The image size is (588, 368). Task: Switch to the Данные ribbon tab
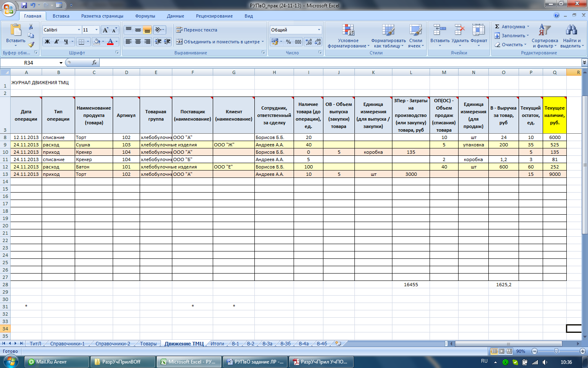[175, 16]
